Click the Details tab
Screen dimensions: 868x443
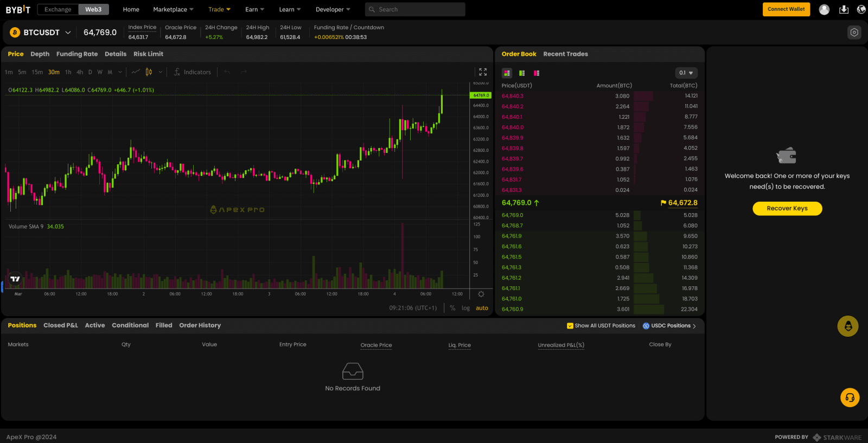116,54
